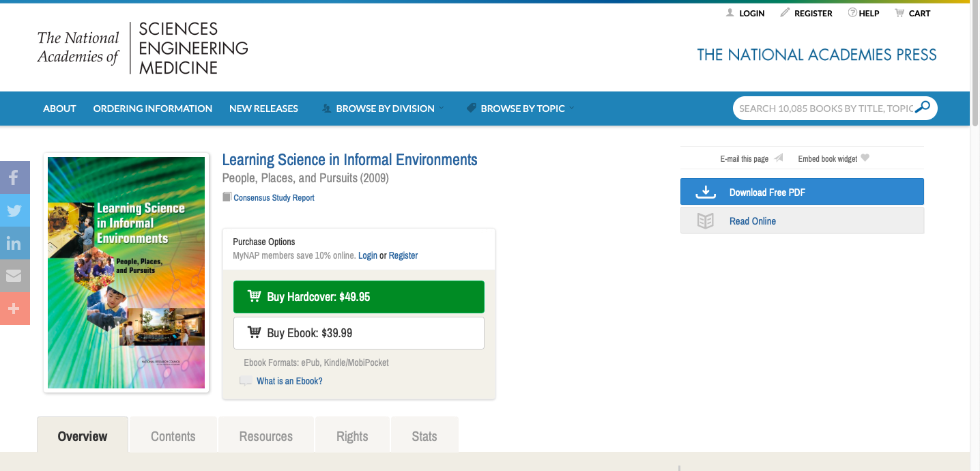Image resolution: width=980 pixels, height=471 pixels.
Task: Click the Buy Hardcover button
Action: click(x=359, y=297)
